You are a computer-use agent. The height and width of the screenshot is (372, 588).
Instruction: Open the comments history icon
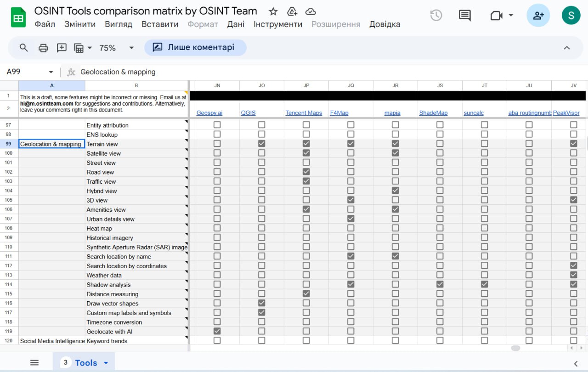point(465,15)
